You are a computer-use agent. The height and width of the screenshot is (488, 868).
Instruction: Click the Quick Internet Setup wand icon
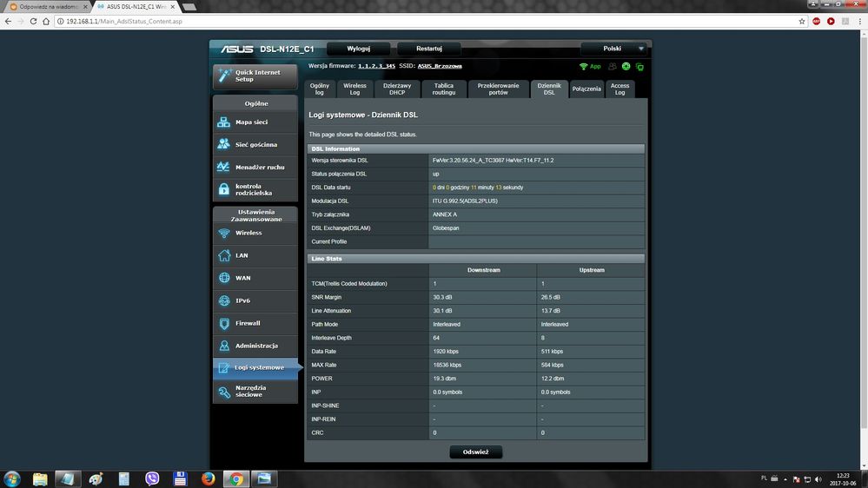pos(224,76)
